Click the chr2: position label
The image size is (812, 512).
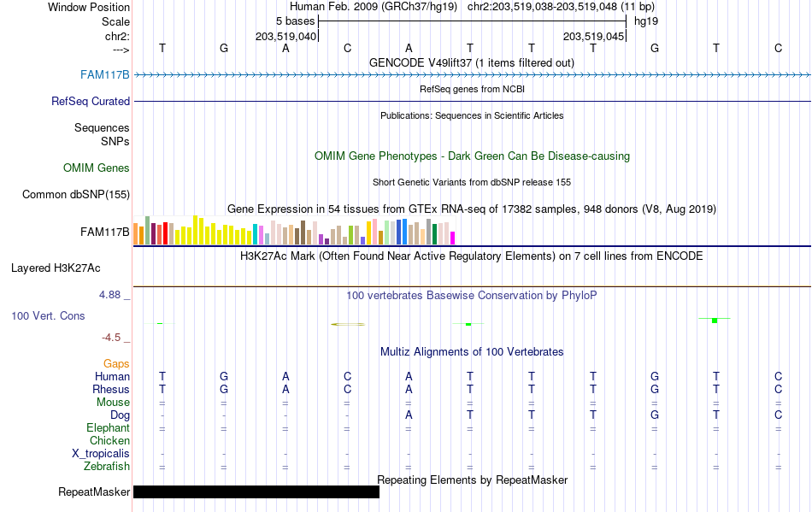click(x=117, y=37)
